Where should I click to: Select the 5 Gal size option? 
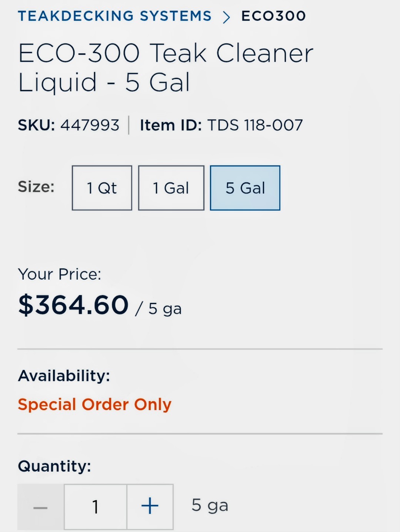click(245, 188)
